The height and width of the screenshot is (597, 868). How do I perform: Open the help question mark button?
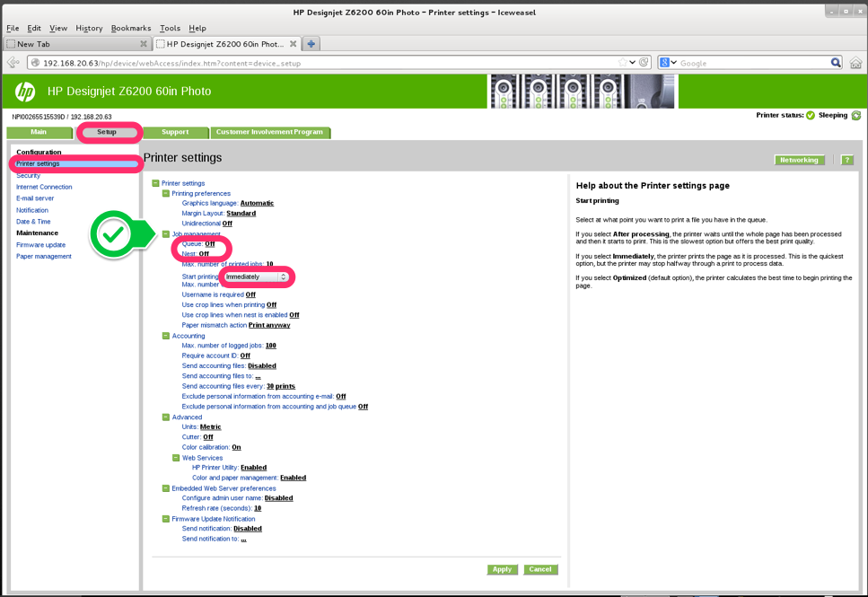pos(846,160)
